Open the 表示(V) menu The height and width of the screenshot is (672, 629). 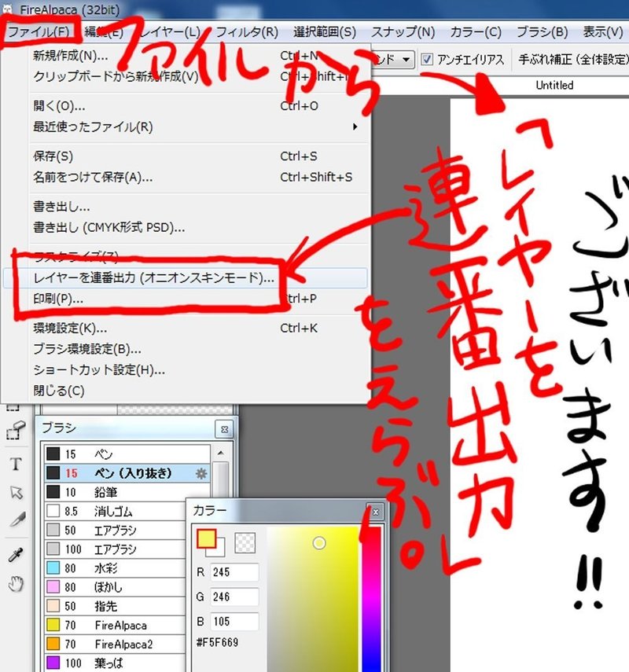(602, 31)
